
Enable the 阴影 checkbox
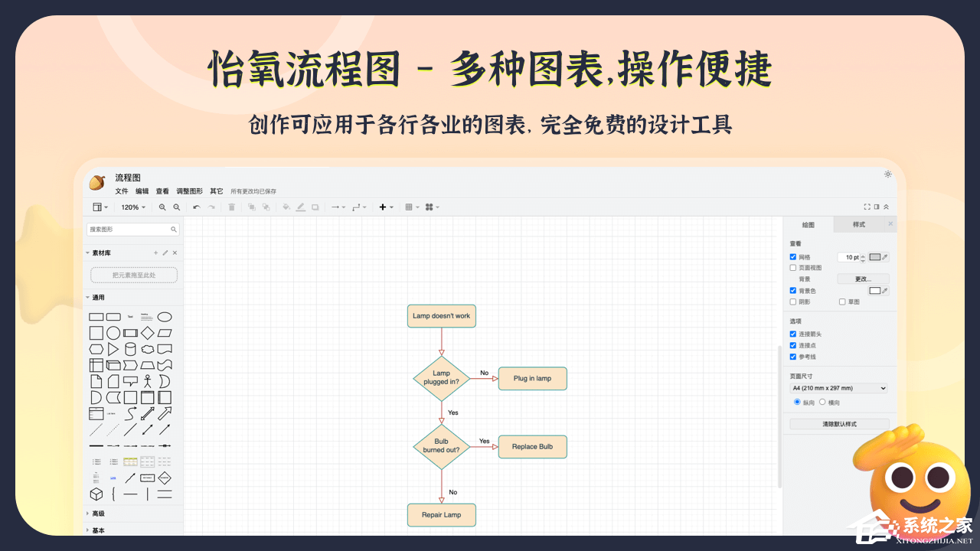pos(793,302)
